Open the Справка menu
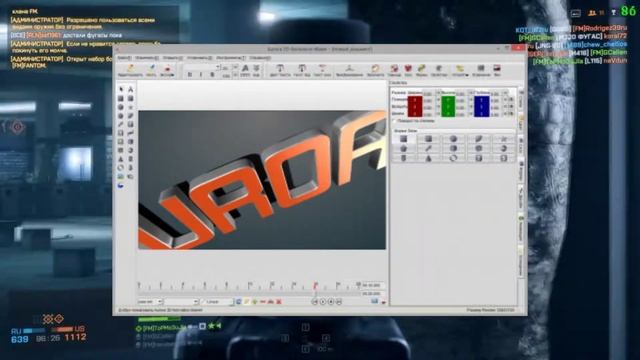The width and height of the screenshot is (640, 360). (x=260, y=58)
